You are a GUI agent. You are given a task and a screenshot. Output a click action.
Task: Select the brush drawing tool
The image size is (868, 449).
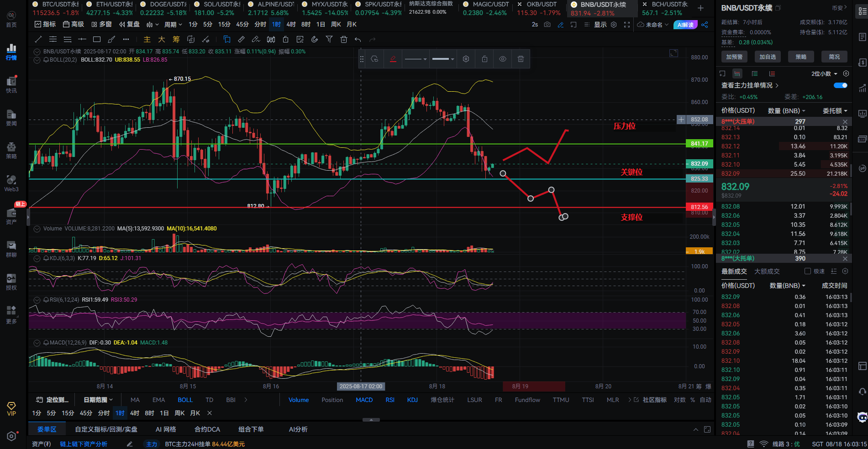[111, 40]
